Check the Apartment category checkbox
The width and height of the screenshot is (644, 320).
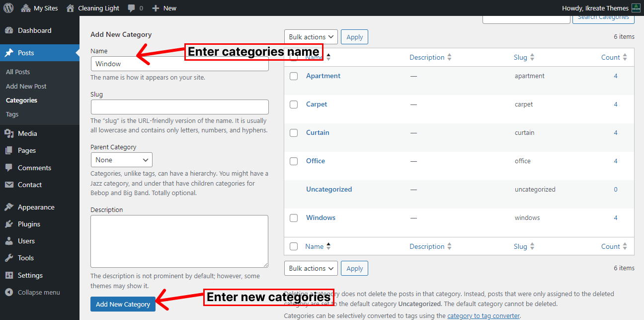294,76
